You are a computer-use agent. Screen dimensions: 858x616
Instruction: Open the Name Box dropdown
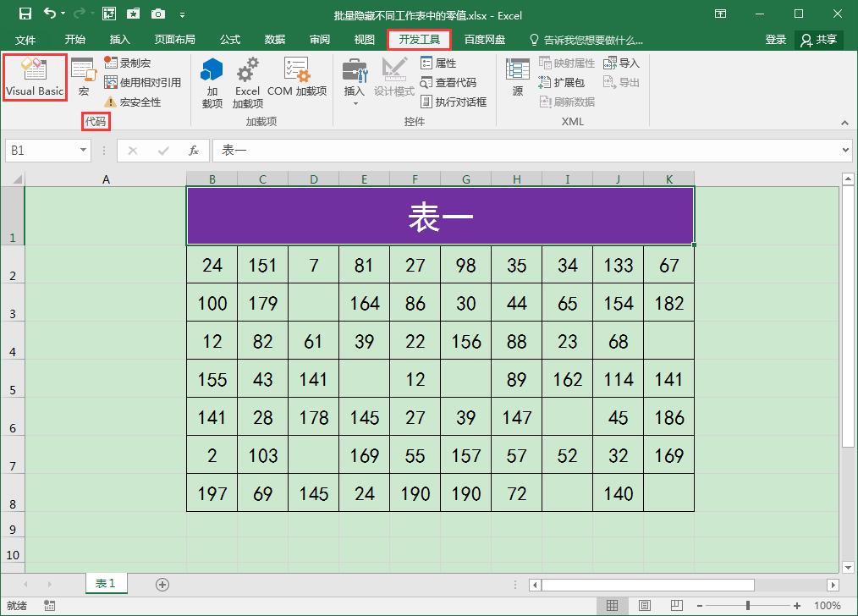coord(80,150)
